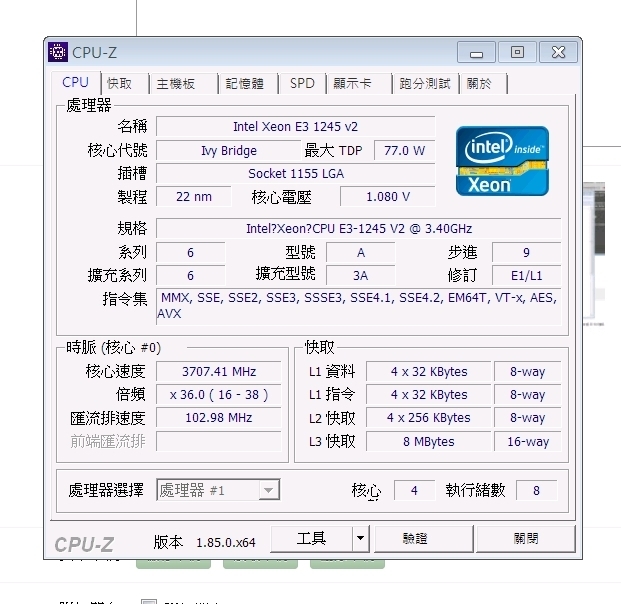Open the 處理器 #1 selection dropdown

tap(218, 490)
